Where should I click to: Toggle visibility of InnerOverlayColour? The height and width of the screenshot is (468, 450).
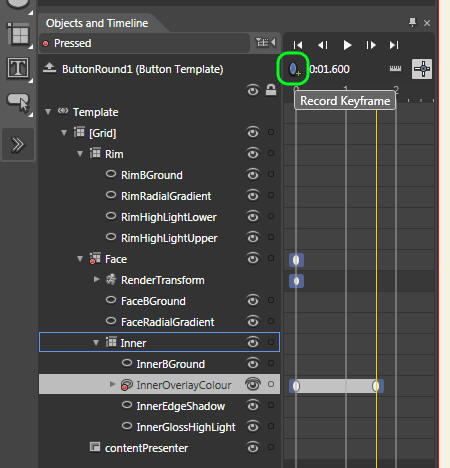coord(253,384)
